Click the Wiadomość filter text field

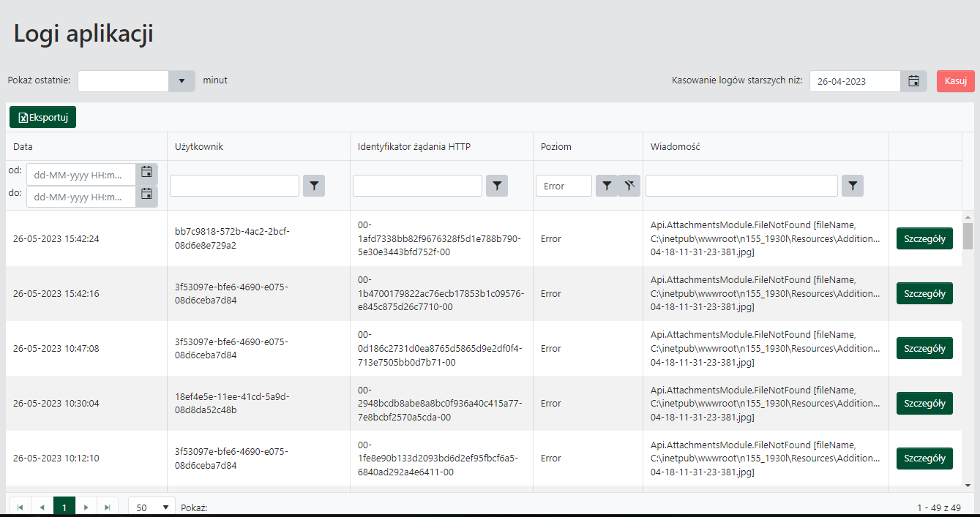[x=741, y=186]
